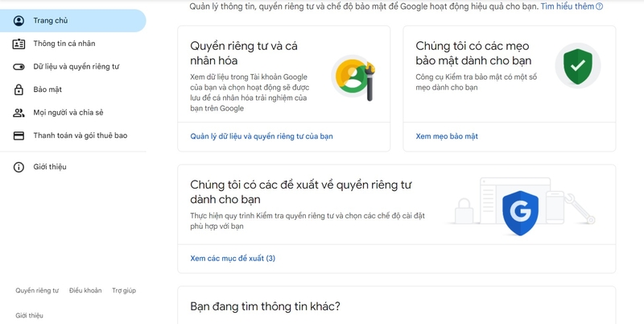The width and height of the screenshot is (644, 324).
Task: Click the Bạn đang tìm thông tin khác? heading
Action: click(x=265, y=307)
